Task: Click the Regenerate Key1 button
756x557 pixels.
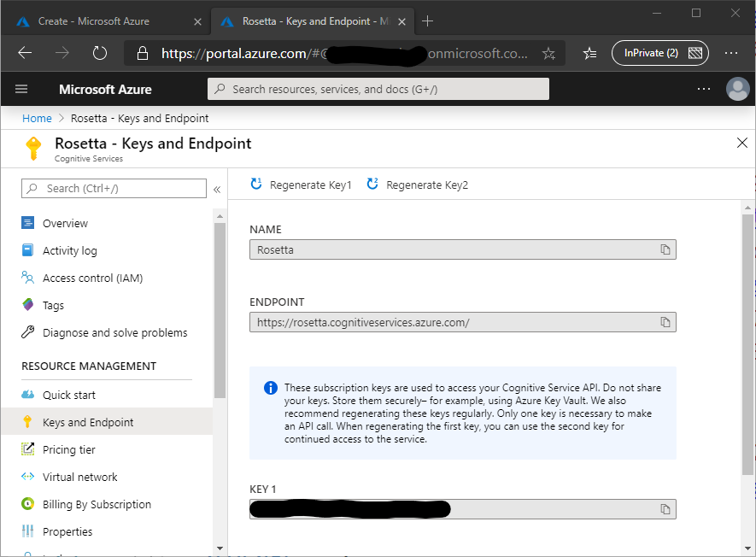Action: pyautogui.click(x=301, y=185)
